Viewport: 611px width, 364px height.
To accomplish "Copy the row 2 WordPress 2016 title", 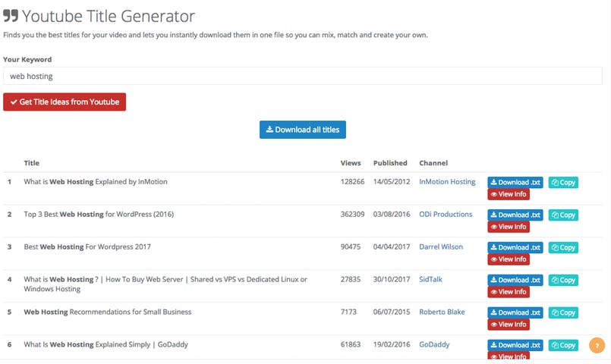I will coord(563,215).
